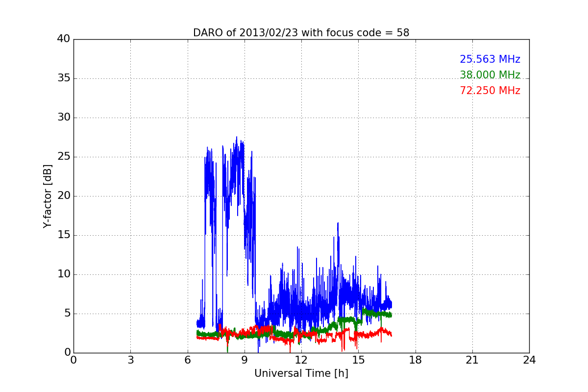Click the y-axis tick label 25
The width and height of the screenshot is (588, 392).
point(64,157)
